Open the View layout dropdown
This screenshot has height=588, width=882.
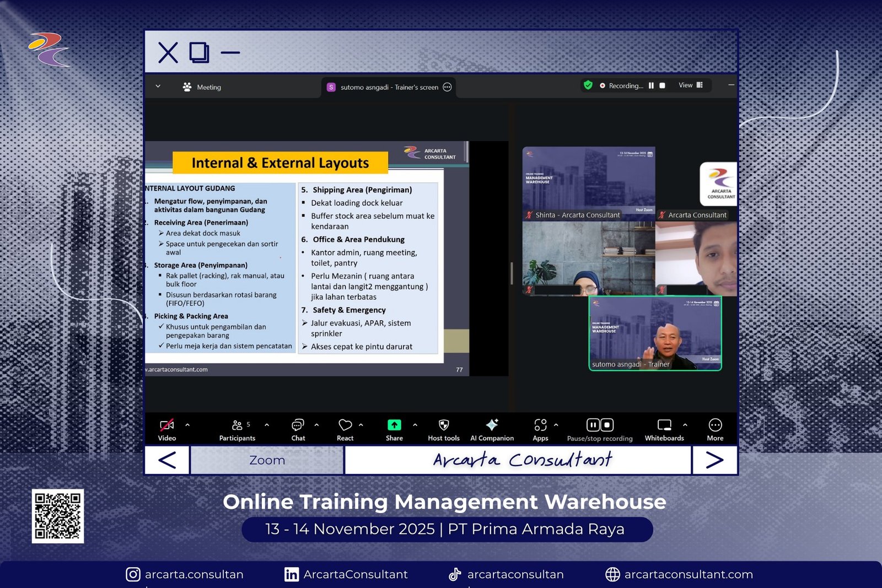click(x=691, y=85)
